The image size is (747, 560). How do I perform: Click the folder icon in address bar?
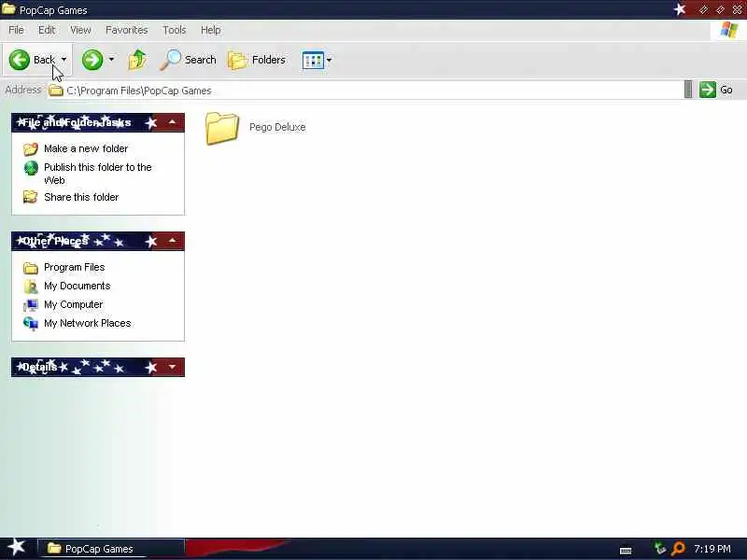click(56, 91)
